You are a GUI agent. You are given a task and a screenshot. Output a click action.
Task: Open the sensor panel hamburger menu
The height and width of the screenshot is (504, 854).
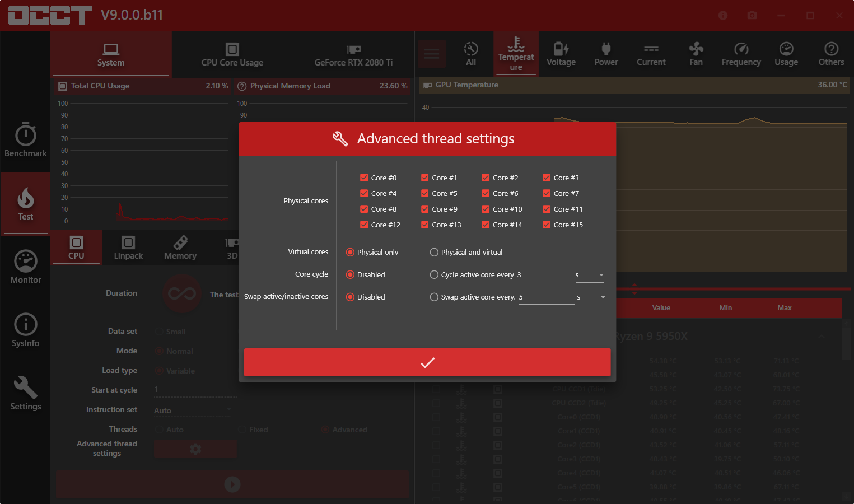(431, 54)
